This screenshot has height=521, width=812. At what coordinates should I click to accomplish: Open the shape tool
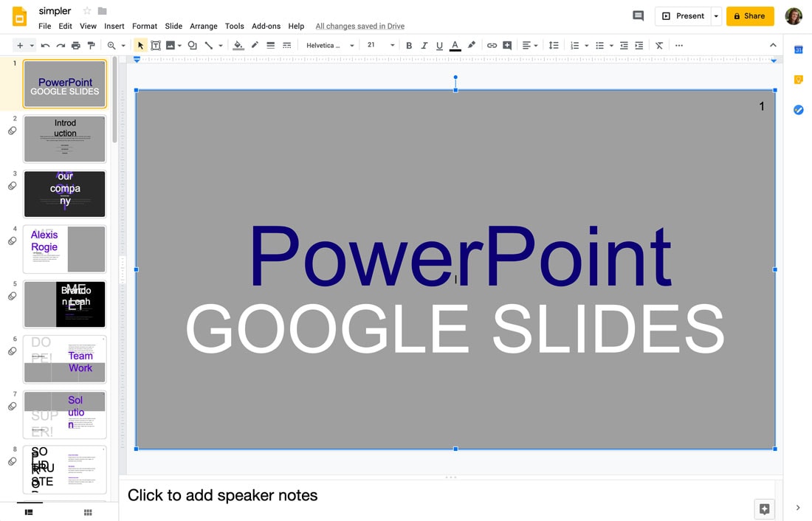(192, 46)
